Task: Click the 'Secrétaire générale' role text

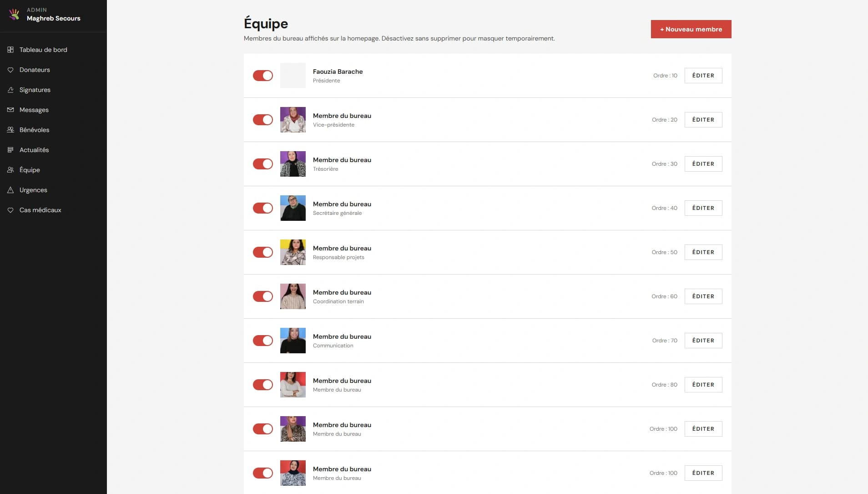Action: 337,213
